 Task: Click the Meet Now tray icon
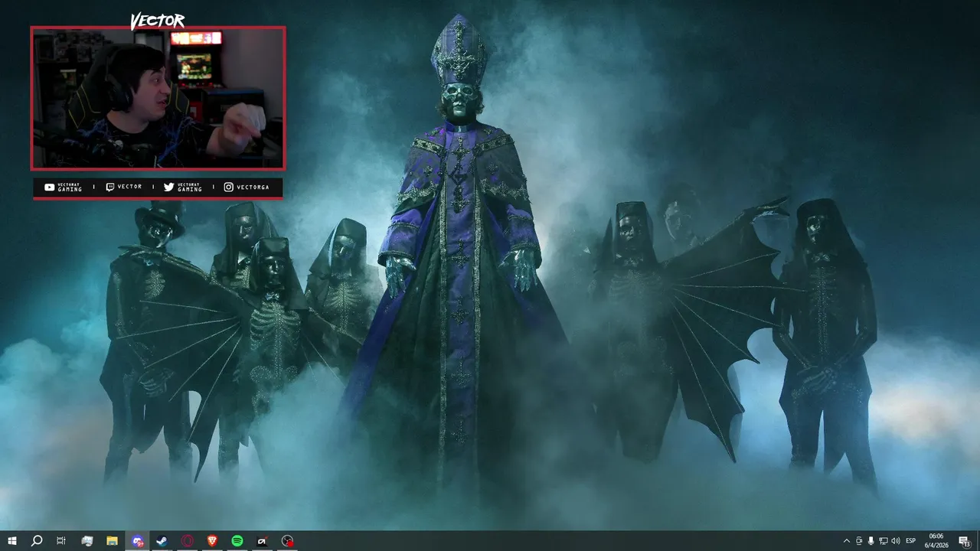[x=858, y=541]
